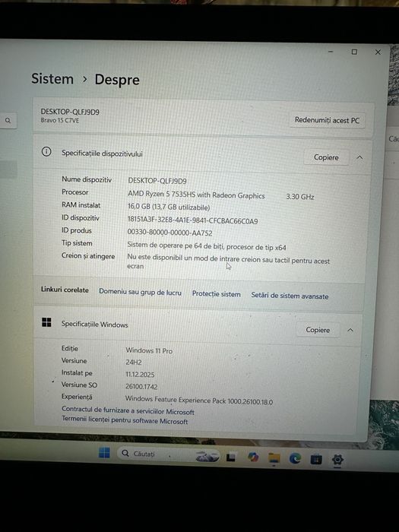The image size is (399, 532).
Task: Click the Tip sistem 64 de biți value
Action: tap(207, 246)
